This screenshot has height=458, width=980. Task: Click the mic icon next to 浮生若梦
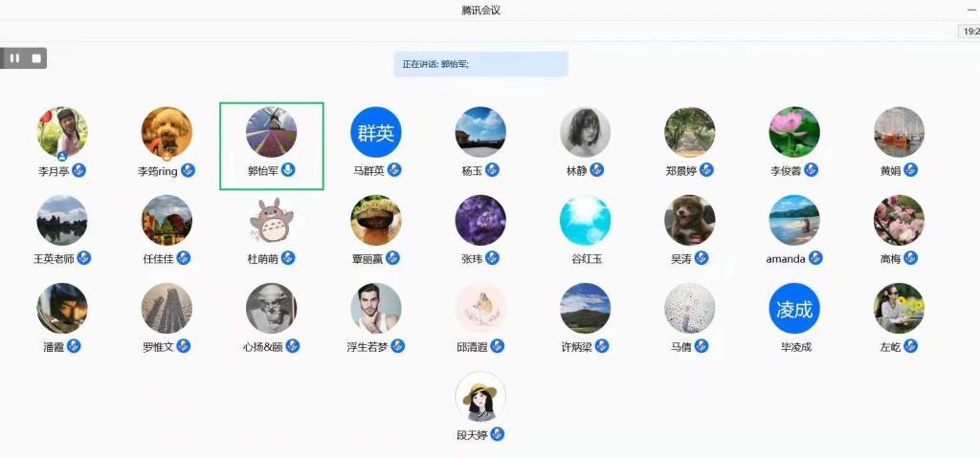click(x=397, y=346)
